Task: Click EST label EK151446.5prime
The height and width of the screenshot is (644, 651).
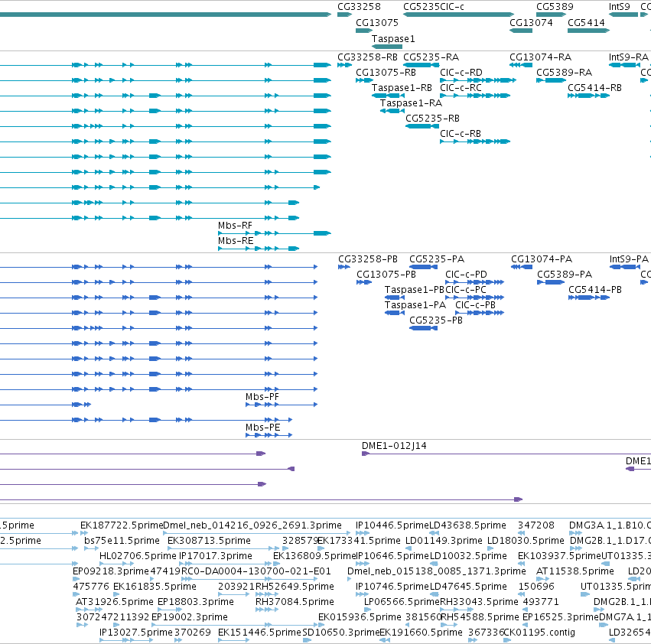Action: click(260, 633)
